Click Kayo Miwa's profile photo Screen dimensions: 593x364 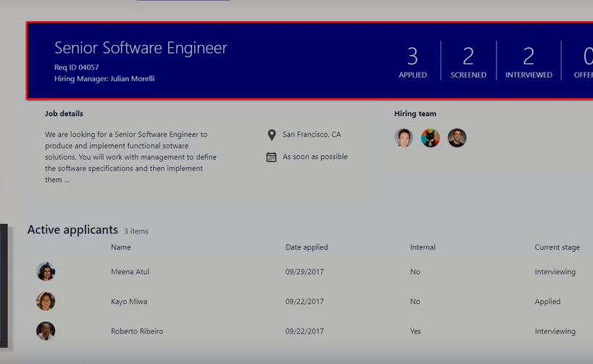[46, 301]
